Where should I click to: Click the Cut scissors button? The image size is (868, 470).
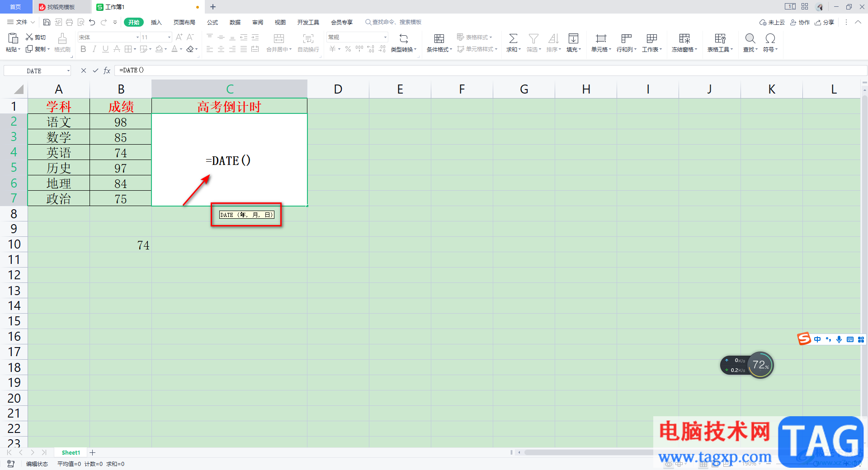pos(36,37)
